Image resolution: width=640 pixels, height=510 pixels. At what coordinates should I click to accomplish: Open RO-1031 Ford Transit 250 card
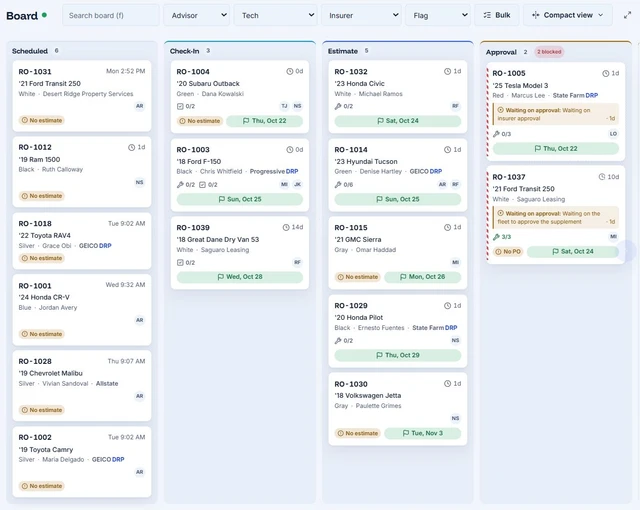coord(82,96)
